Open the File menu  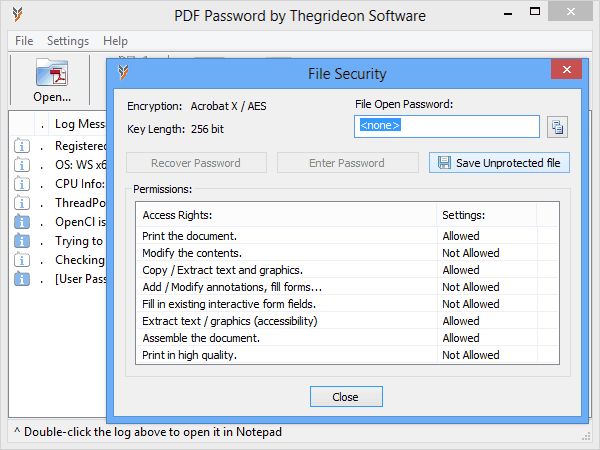[x=24, y=41]
